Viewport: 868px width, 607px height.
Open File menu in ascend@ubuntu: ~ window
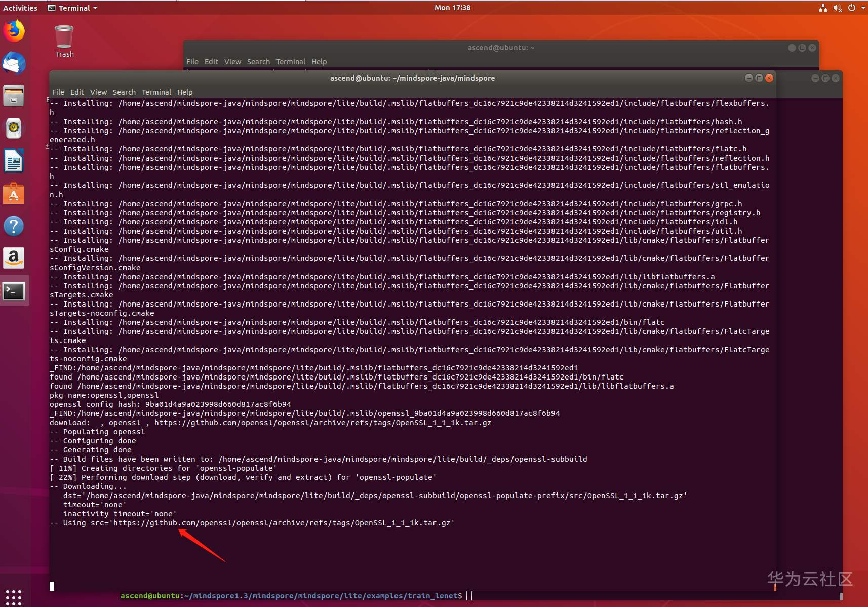(192, 62)
